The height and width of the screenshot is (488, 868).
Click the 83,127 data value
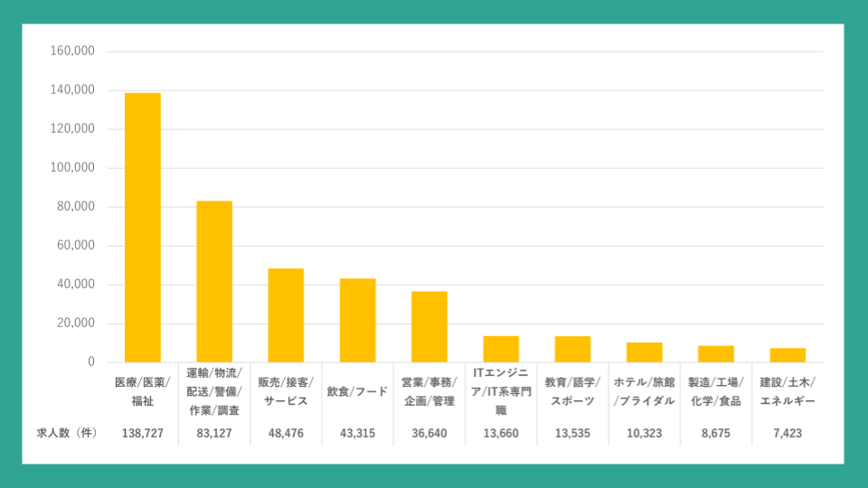(x=214, y=434)
